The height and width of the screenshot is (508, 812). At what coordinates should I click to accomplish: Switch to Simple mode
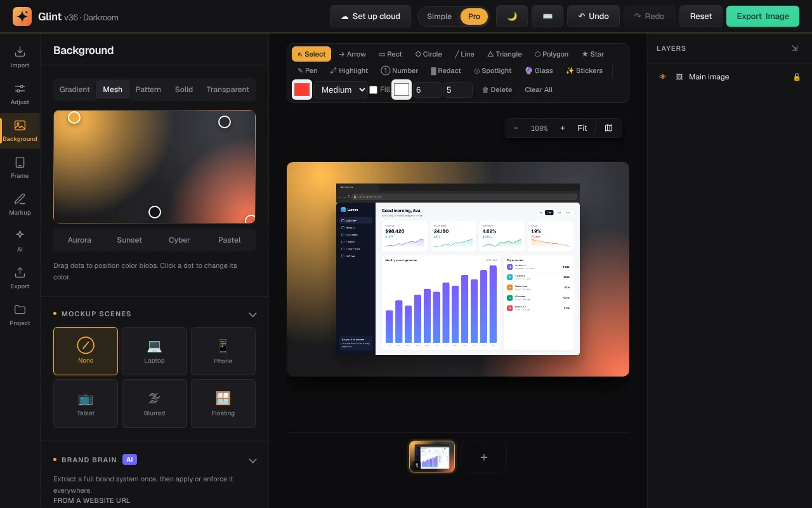(439, 17)
